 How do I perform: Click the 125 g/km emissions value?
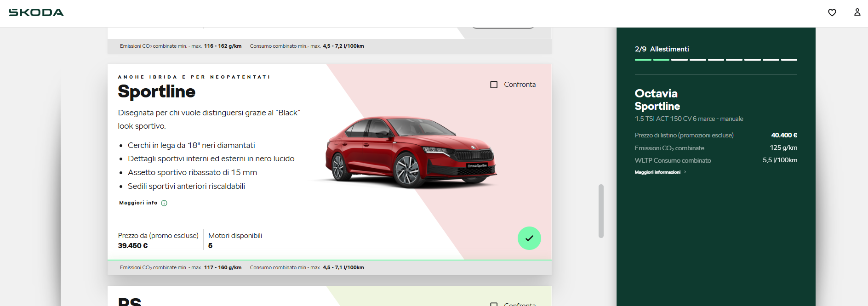coord(783,147)
